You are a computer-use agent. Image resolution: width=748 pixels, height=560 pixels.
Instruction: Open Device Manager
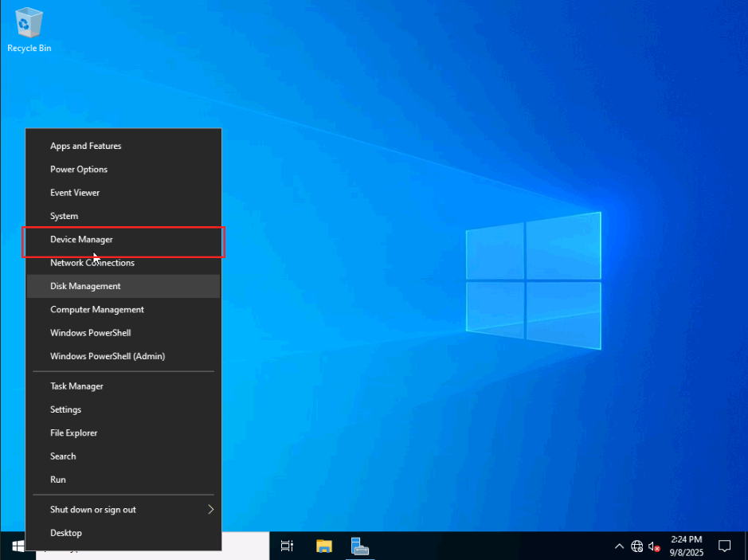pos(81,239)
